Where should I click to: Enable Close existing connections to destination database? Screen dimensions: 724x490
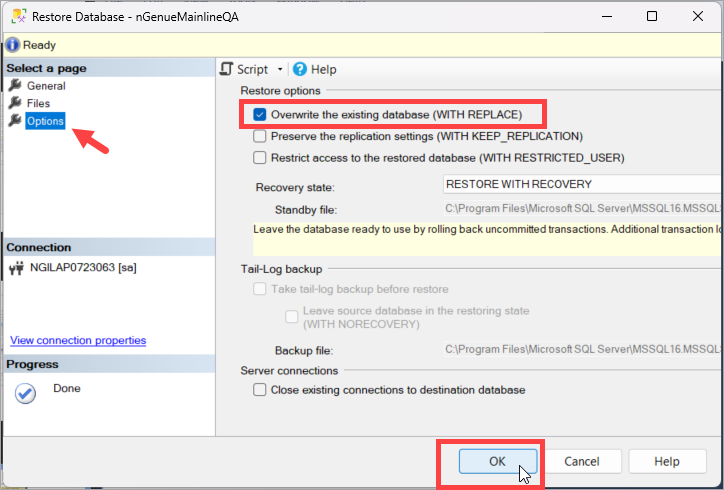(x=259, y=390)
